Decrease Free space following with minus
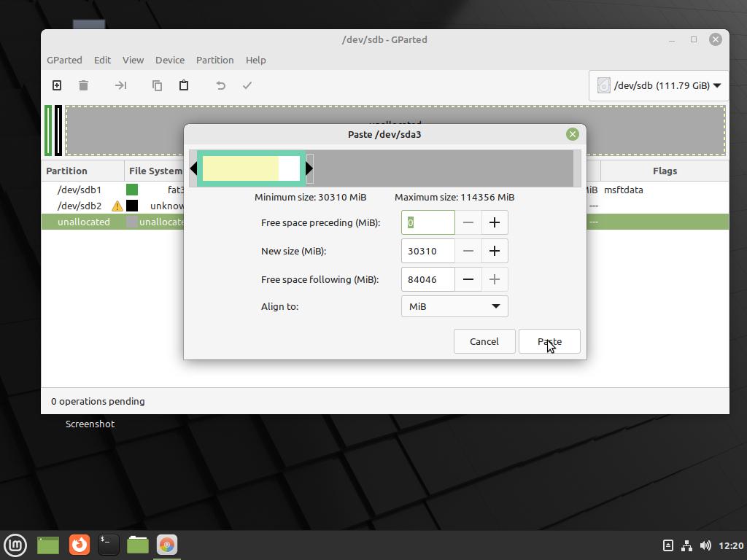Screen dimensions: 747x560 click(x=468, y=279)
